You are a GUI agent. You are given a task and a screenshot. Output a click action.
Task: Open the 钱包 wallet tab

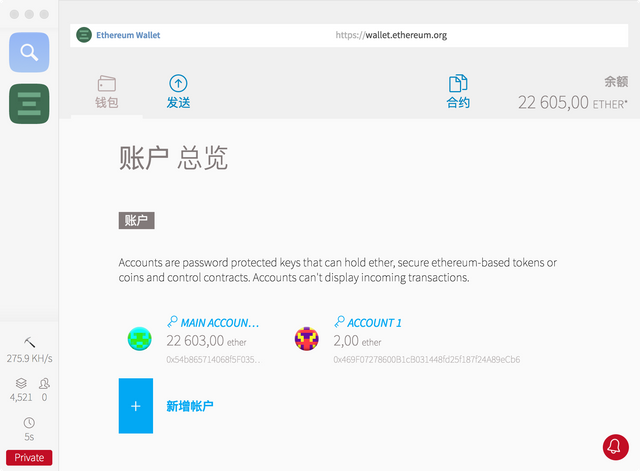tap(107, 92)
